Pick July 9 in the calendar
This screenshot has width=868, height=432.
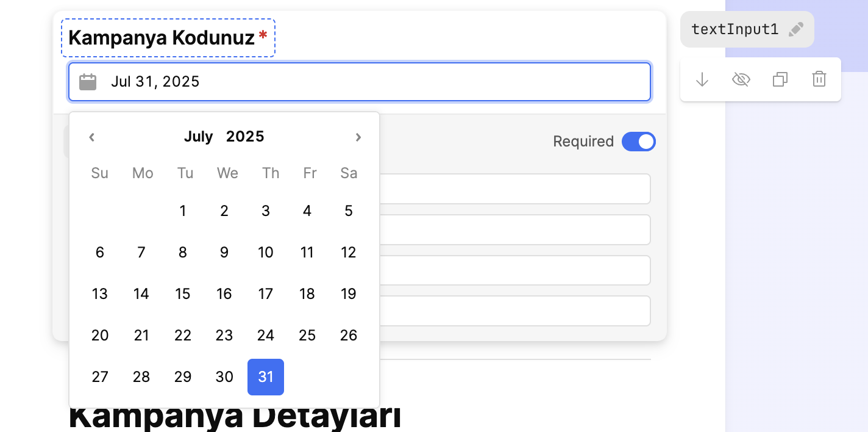[224, 253]
